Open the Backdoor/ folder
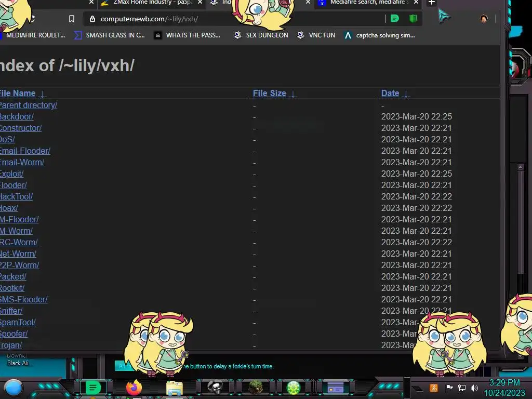This screenshot has width=532, height=399. [x=17, y=117]
